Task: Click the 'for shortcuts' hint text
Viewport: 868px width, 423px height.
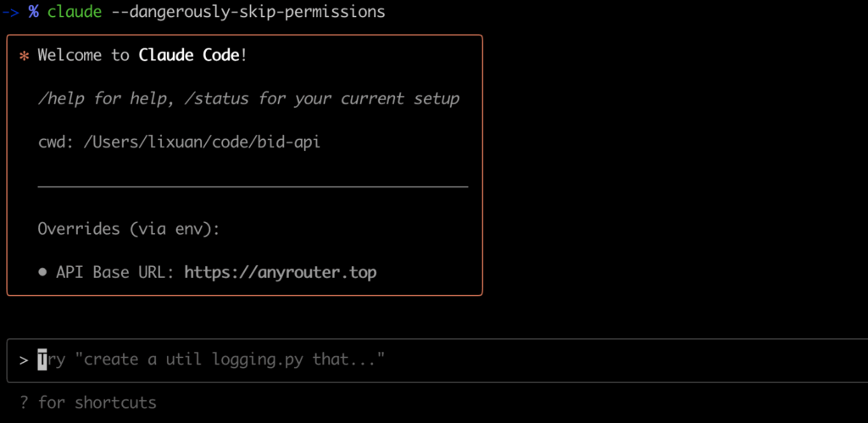Action: (97, 403)
